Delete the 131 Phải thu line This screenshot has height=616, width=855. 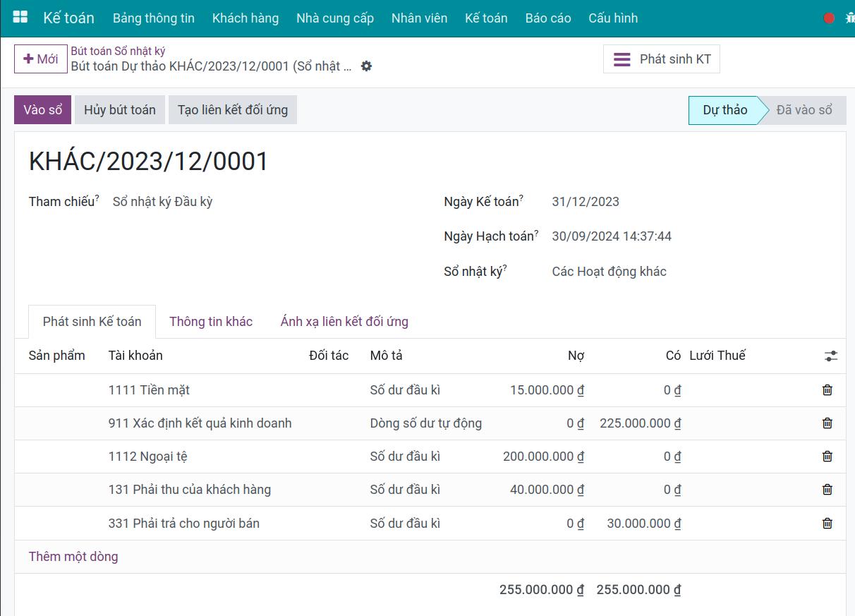click(827, 490)
